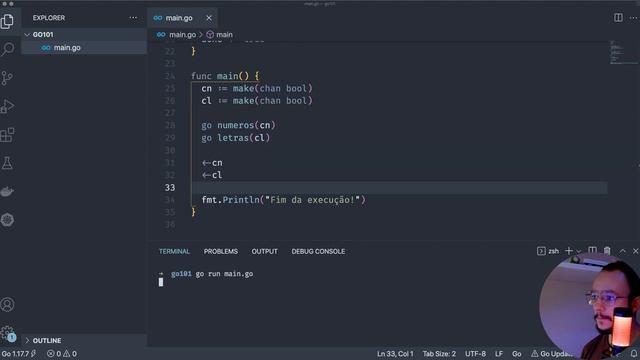Click the Explorer panel title
640x360 pixels.
coord(49,18)
